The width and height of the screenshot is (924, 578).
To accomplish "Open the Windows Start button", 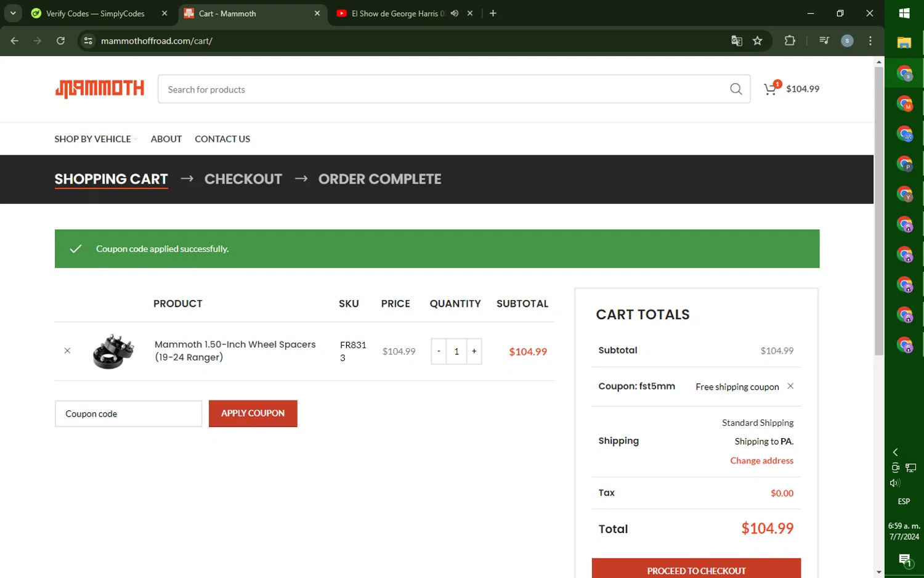I will [904, 14].
